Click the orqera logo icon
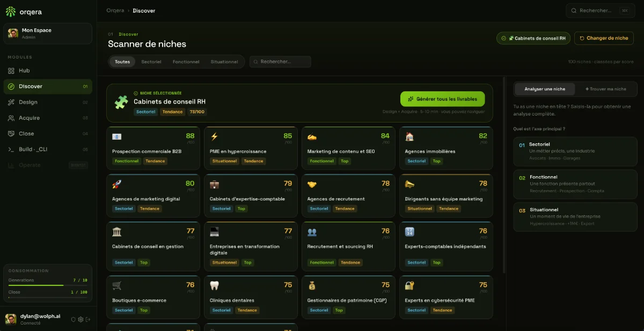 (11, 11)
